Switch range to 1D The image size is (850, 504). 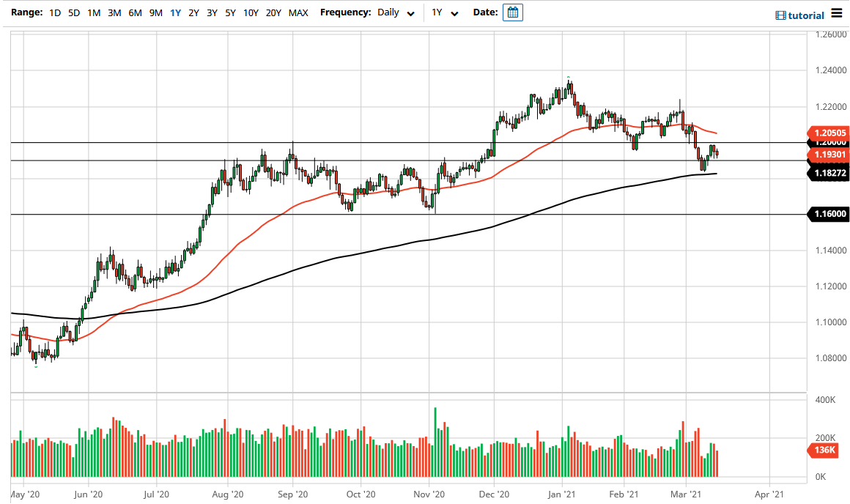(53, 12)
